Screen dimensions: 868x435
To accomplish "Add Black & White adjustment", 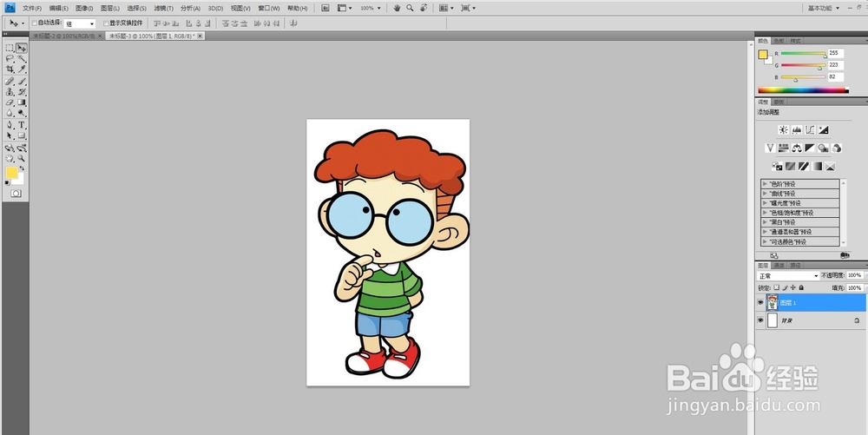I will pyautogui.click(x=810, y=148).
